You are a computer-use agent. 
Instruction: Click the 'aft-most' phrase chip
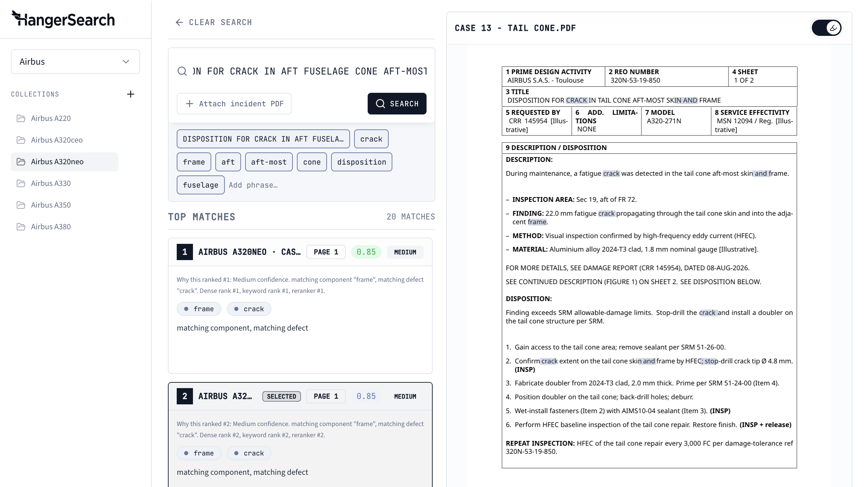point(269,162)
